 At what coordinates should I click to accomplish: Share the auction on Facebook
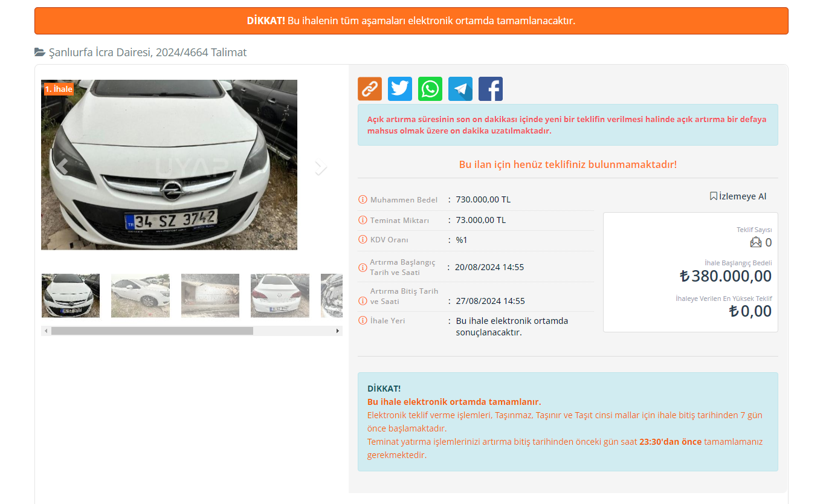[x=490, y=89]
